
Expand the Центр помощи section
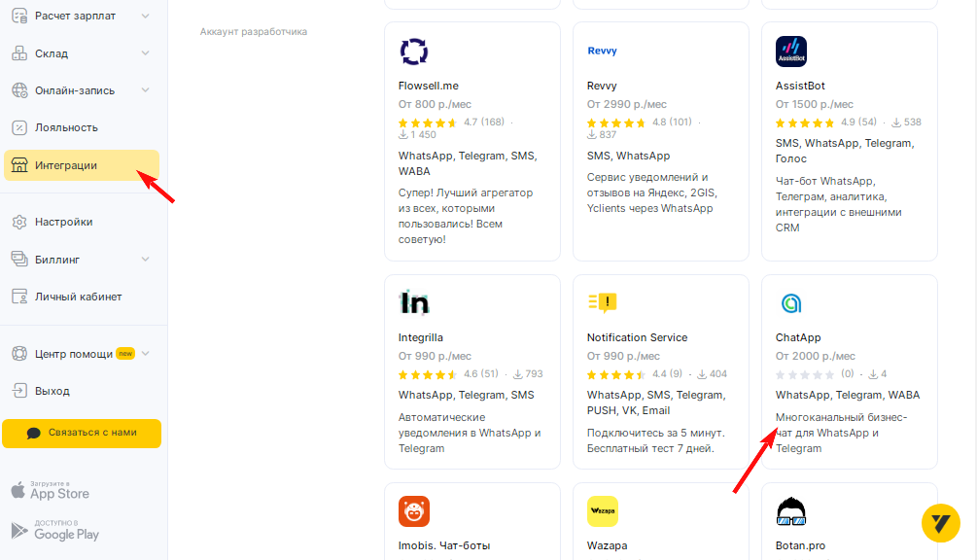[x=146, y=354]
